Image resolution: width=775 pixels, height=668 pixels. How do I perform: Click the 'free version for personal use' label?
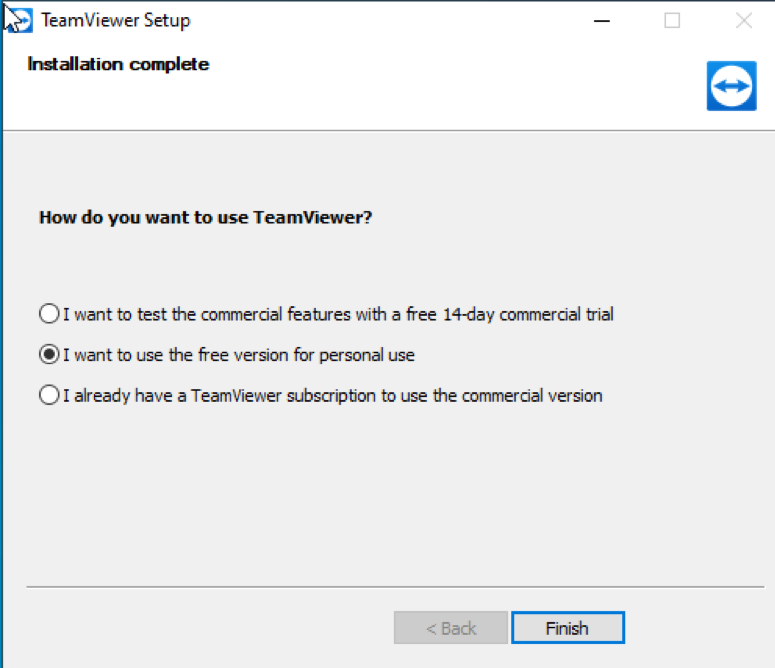pos(239,355)
